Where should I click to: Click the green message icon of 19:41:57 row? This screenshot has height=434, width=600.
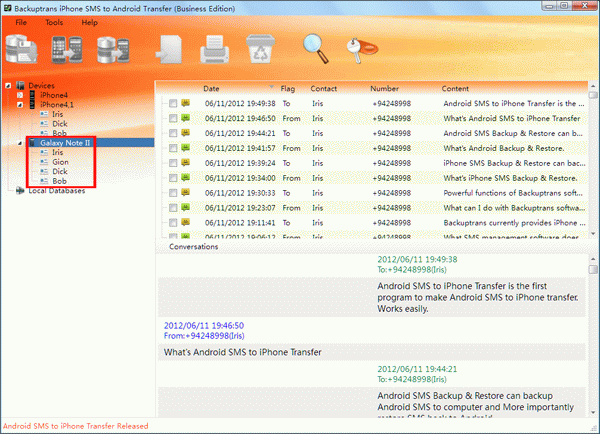pyautogui.click(x=186, y=148)
